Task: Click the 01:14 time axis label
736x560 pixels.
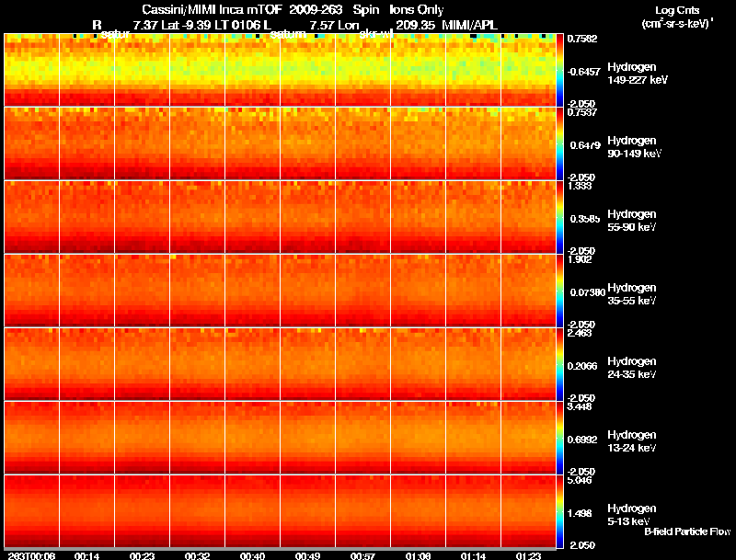Action: coord(473,555)
